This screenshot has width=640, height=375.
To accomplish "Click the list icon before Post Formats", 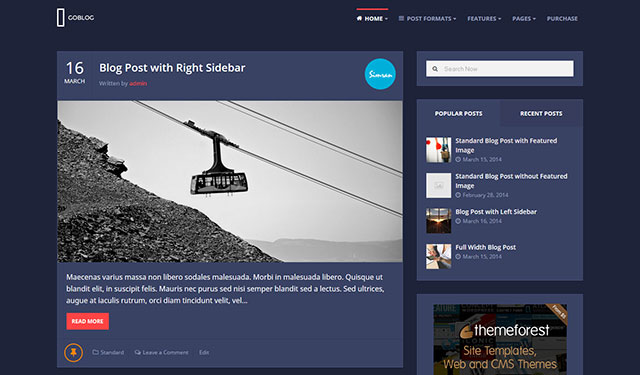I will (401, 18).
